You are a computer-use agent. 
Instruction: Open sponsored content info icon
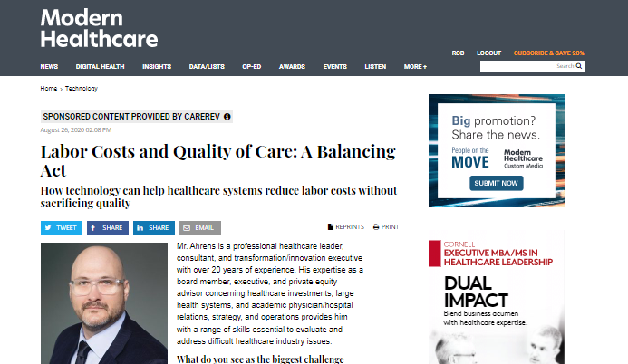227,117
